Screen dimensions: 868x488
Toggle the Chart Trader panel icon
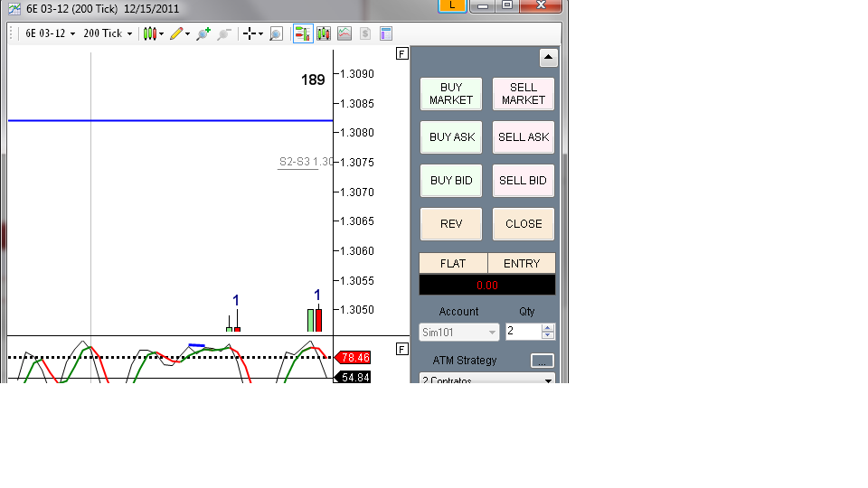[303, 33]
